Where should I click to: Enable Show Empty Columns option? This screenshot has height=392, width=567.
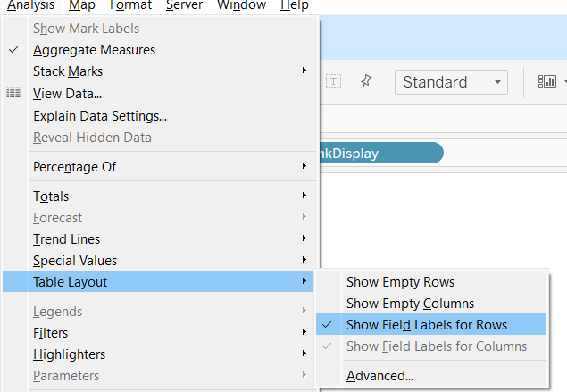[410, 304]
